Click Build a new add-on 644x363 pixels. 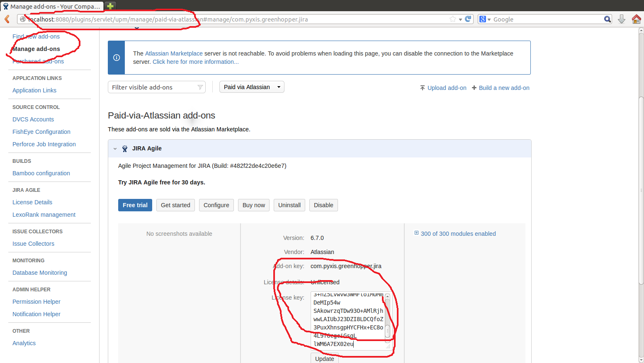(x=501, y=88)
